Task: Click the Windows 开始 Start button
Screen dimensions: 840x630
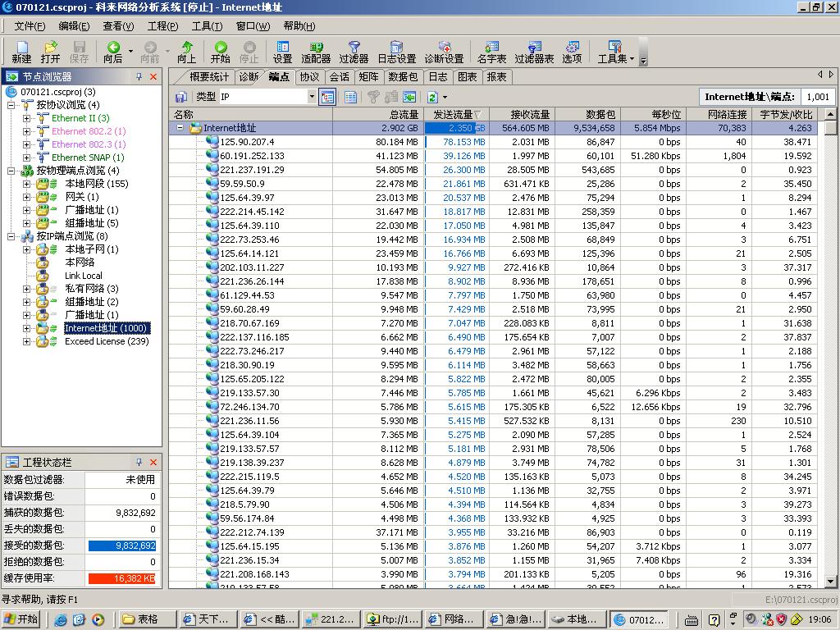Action: (x=22, y=619)
